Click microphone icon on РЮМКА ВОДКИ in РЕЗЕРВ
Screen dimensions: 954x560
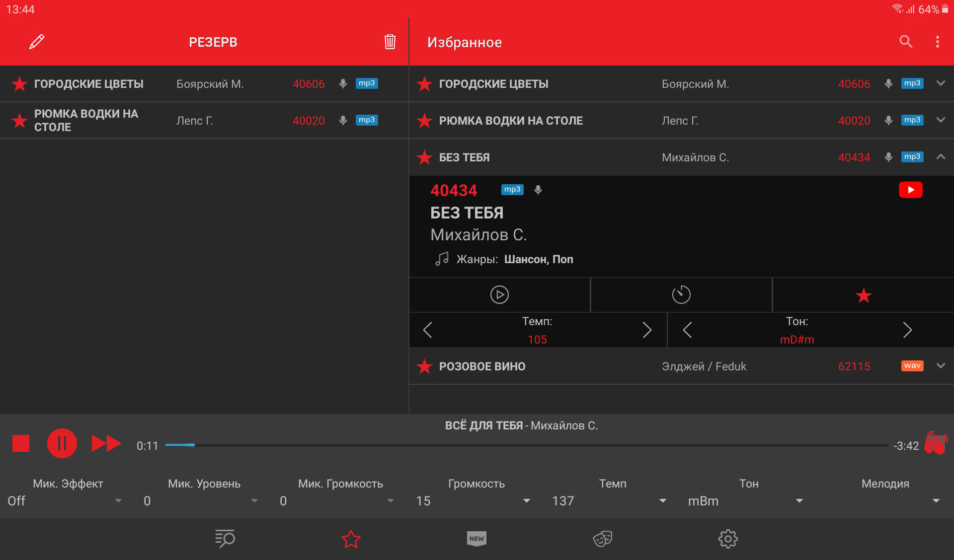[343, 120]
